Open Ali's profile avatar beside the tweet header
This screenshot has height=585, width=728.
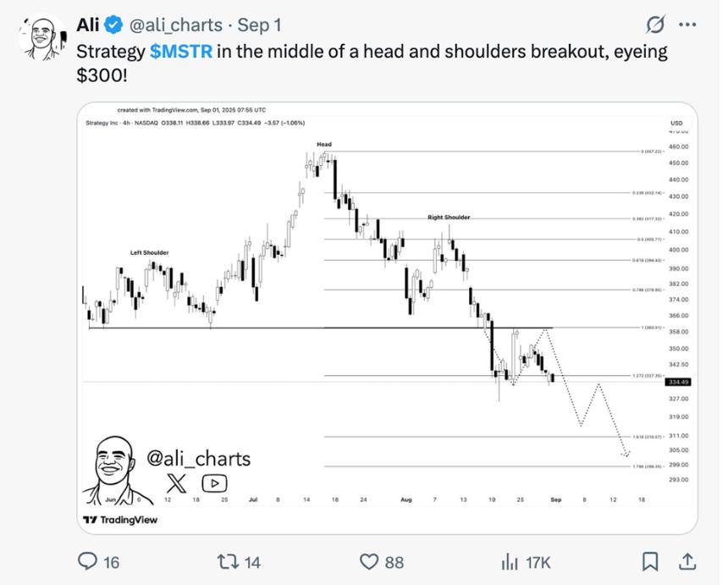[39, 36]
